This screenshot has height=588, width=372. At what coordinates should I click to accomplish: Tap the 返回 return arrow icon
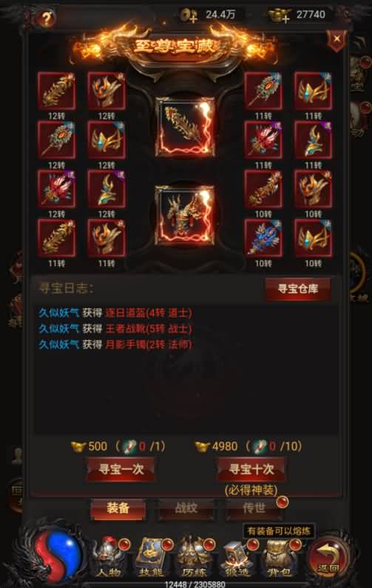(x=329, y=557)
